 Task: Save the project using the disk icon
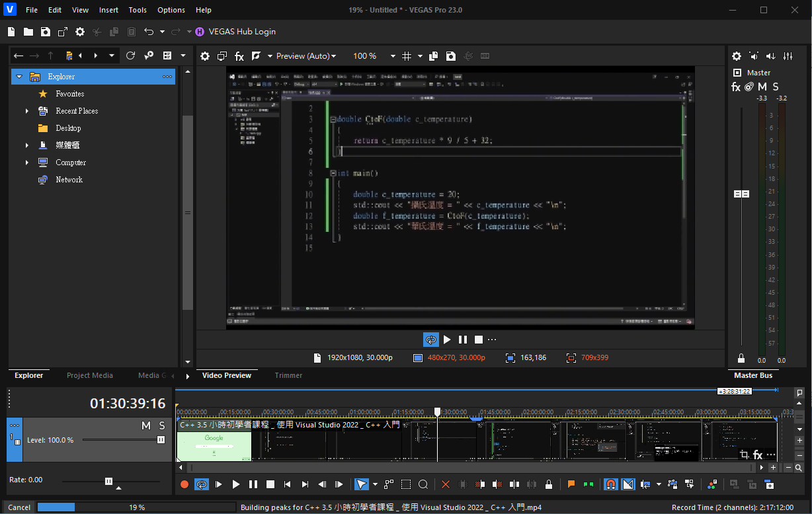click(x=45, y=32)
